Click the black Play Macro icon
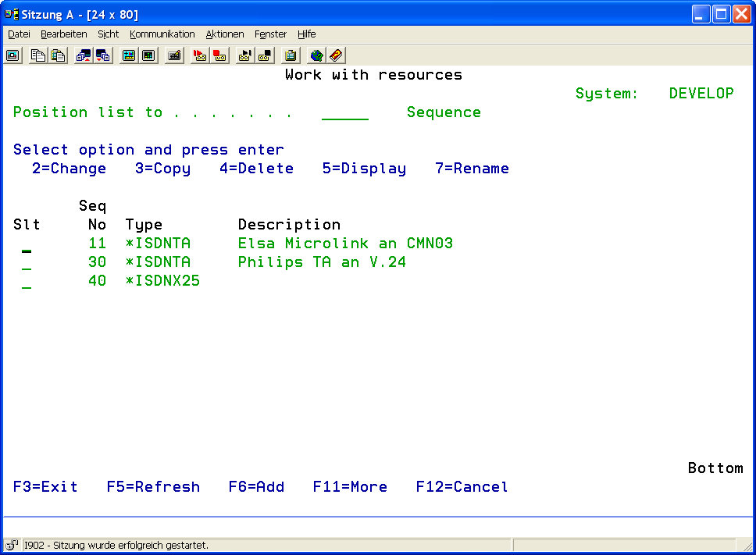Viewport: 756px width, 555px height. coord(245,55)
